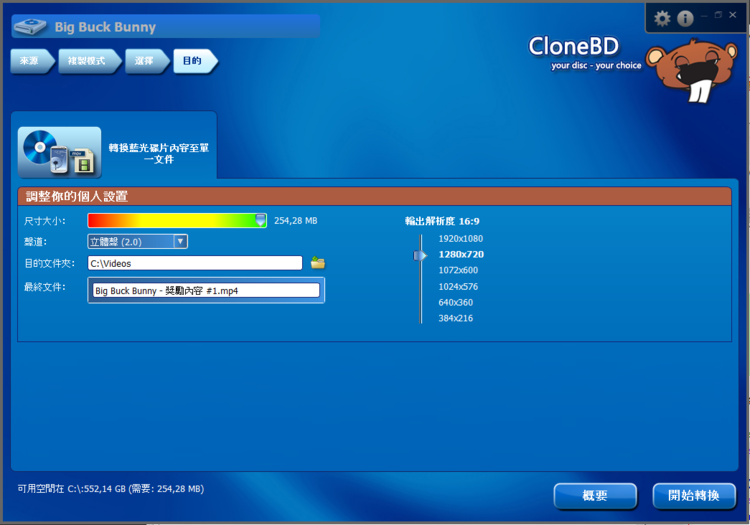Click the final file name field
This screenshot has height=525, width=750.
pos(206,290)
